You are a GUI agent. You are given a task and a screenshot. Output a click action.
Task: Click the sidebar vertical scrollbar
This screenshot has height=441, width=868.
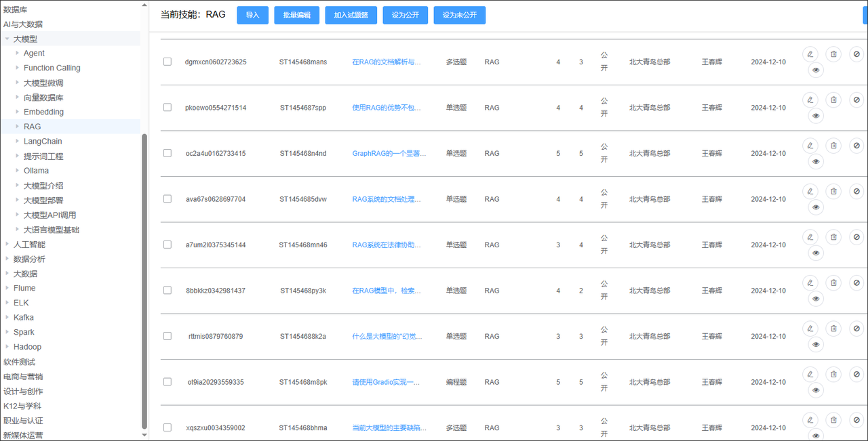144,271
